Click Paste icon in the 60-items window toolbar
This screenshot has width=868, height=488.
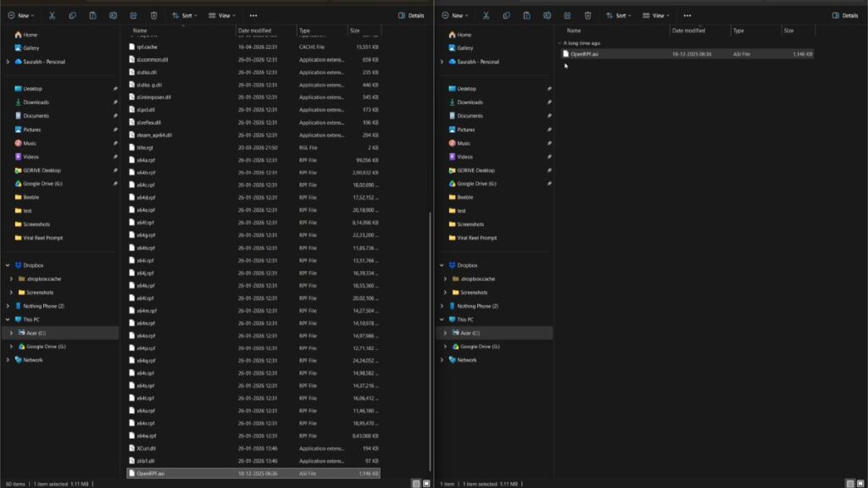(92, 15)
